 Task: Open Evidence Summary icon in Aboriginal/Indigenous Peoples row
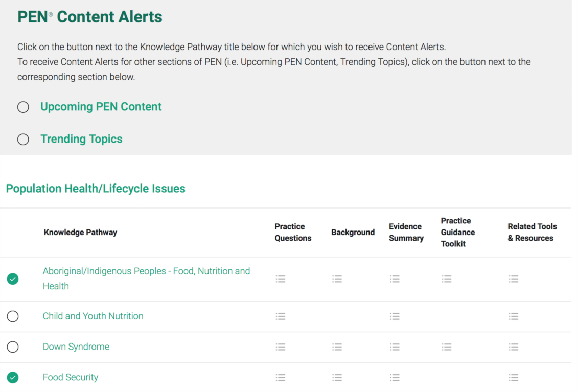[395, 279]
